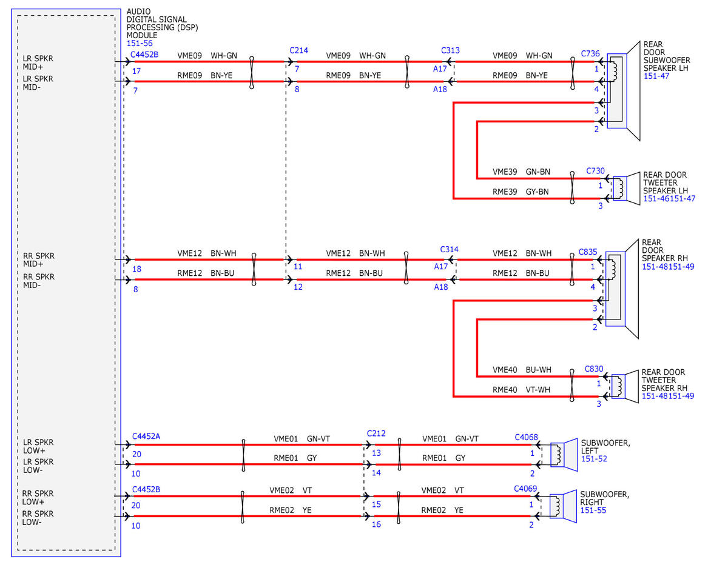Viewport: 728px width, 562px height.
Task: Select pin number 18 at DSP module
Action: [x=136, y=269]
